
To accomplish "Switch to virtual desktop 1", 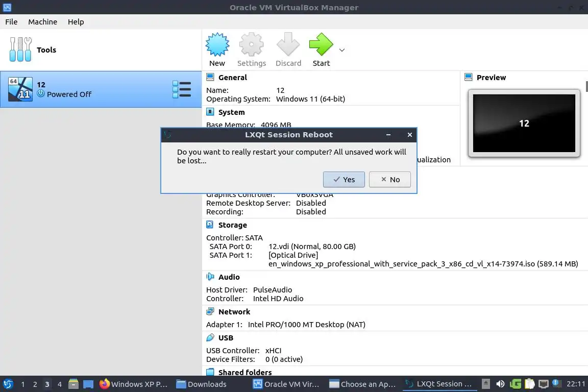I will click(22, 384).
